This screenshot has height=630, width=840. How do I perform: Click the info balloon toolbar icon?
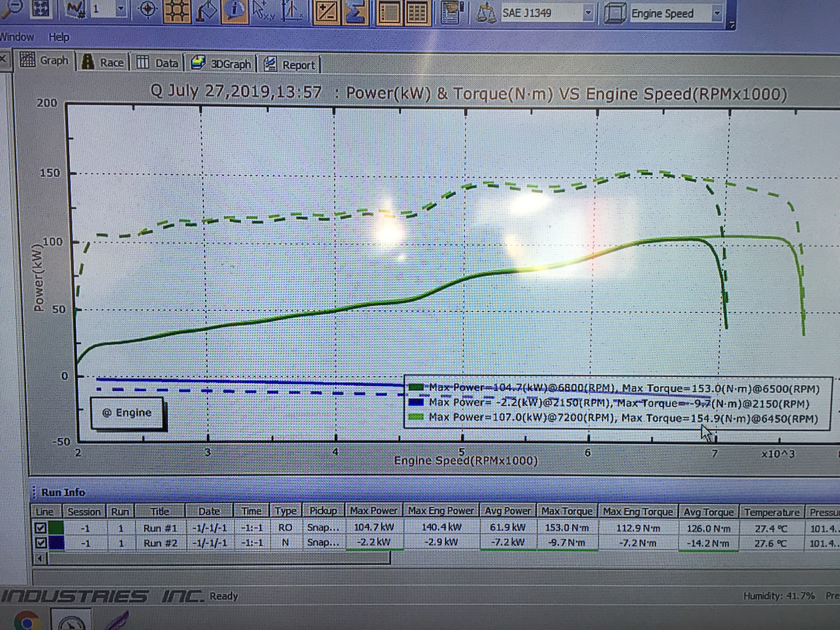pos(234,10)
